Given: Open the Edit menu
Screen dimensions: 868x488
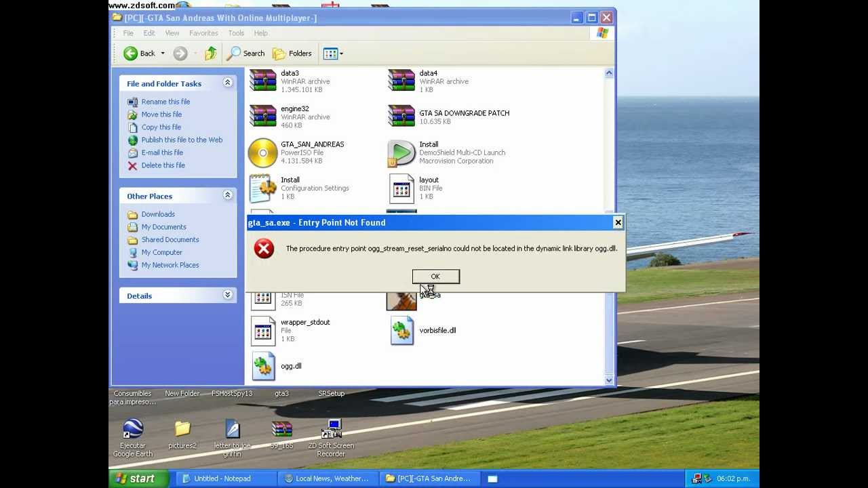Looking at the screenshot, I should tap(149, 33).
